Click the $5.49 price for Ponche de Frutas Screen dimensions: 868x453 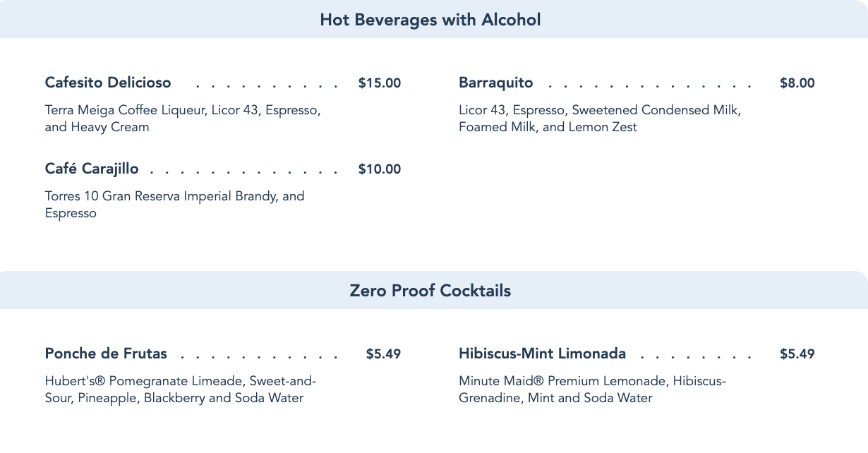pos(383,354)
